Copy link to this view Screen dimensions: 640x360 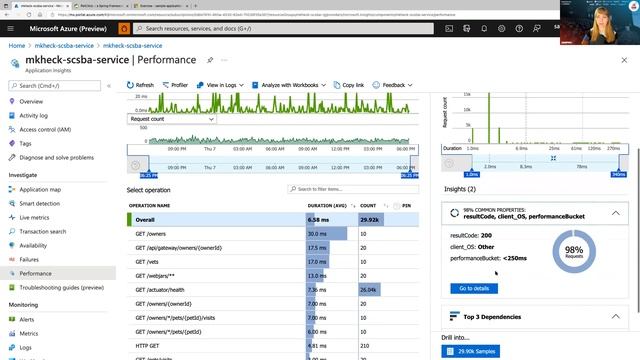(x=349, y=85)
